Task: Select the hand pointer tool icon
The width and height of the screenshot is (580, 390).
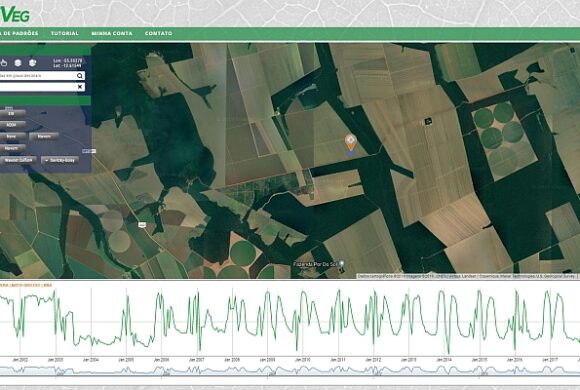Action: click(4, 63)
